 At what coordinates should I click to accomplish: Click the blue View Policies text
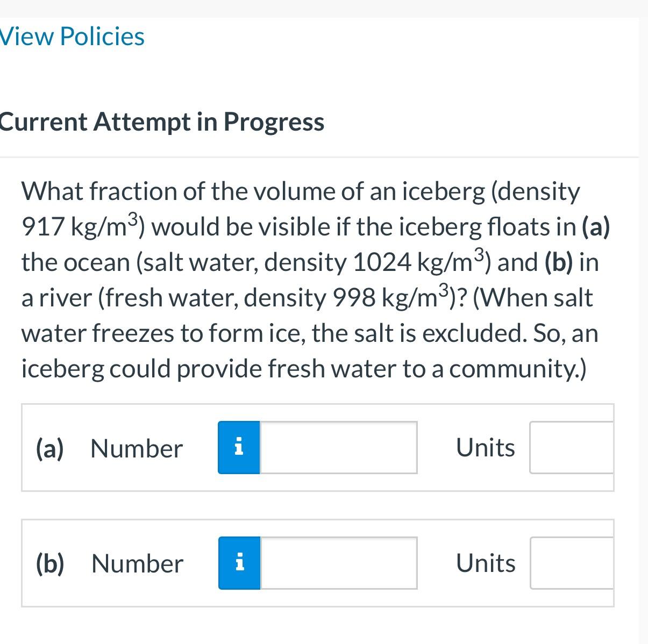tap(72, 37)
